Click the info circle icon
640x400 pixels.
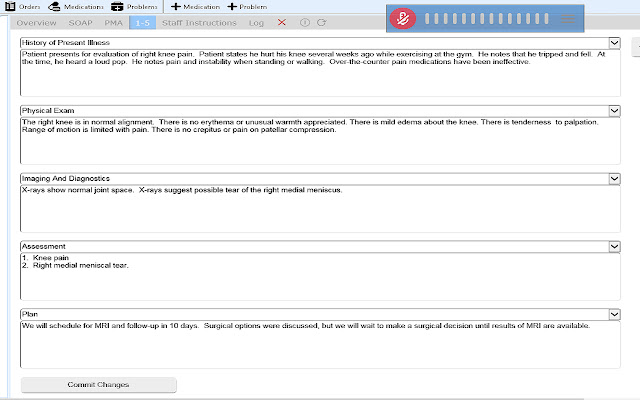point(304,22)
